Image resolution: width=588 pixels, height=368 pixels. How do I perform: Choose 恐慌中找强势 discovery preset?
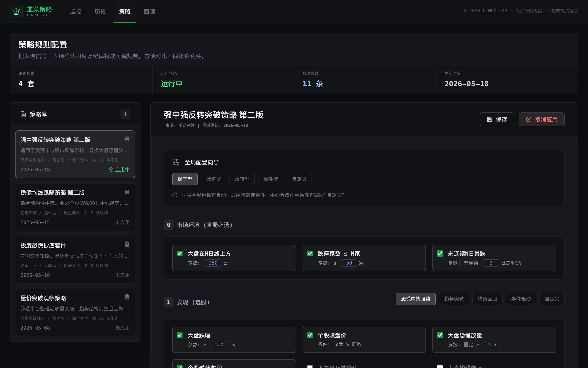click(415, 299)
